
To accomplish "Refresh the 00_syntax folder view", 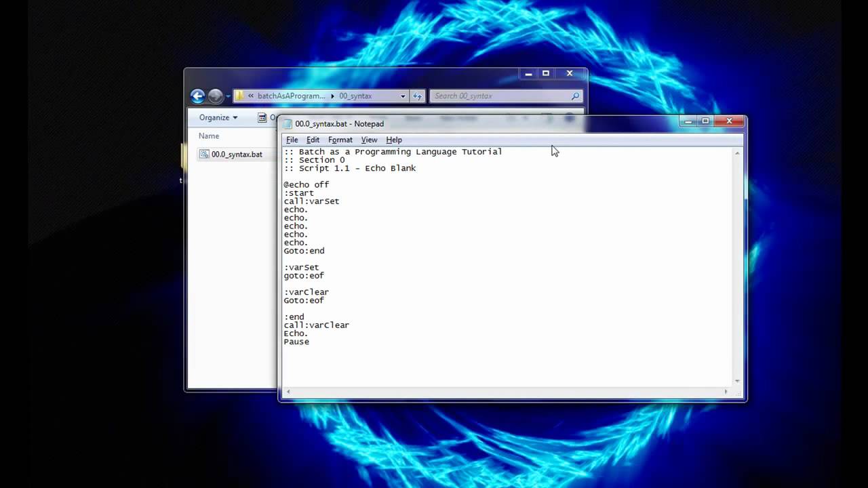I will pyautogui.click(x=417, y=96).
